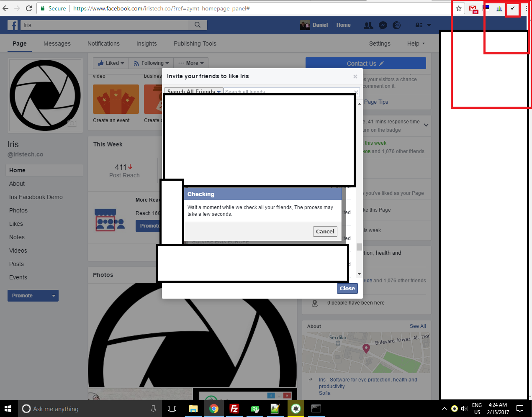
Task: Open the Following dropdown
Action: 151,63
